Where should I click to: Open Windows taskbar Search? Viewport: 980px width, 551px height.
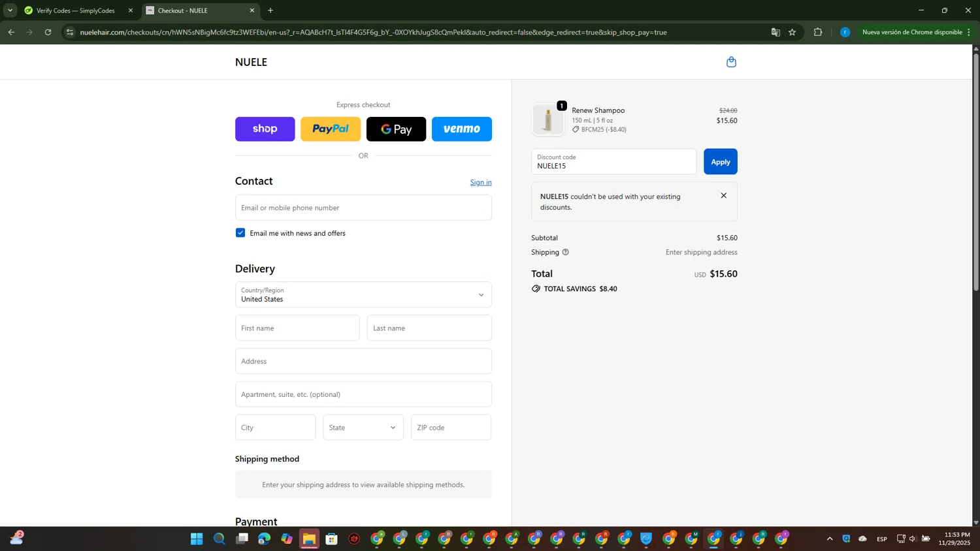[x=220, y=539]
